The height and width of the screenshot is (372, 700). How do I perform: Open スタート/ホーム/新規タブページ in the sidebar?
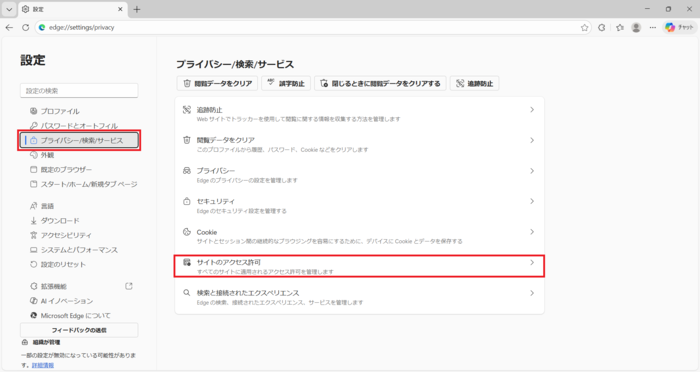click(79, 184)
